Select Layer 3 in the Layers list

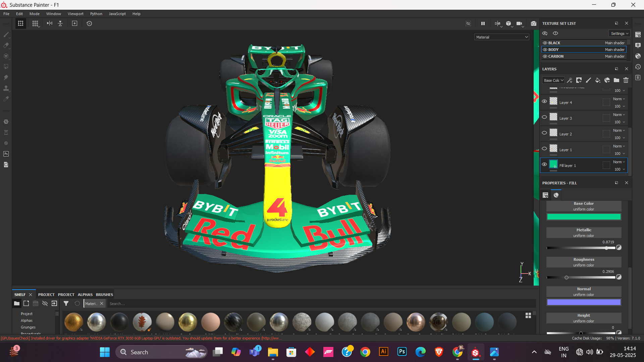coord(584,118)
